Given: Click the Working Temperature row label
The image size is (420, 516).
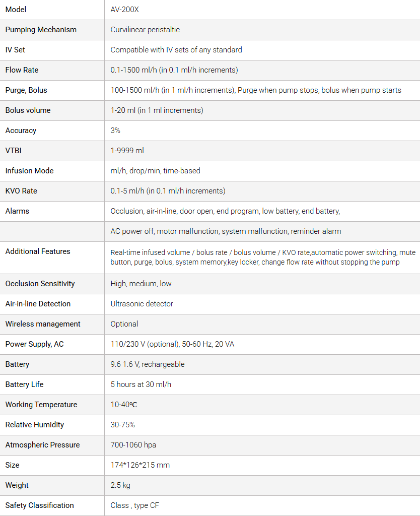Looking at the screenshot, I should click(x=41, y=405).
